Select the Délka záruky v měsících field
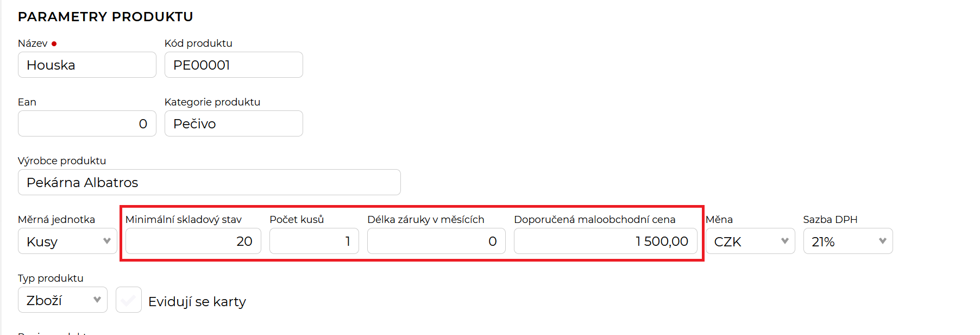The image size is (980, 335). 436,241
